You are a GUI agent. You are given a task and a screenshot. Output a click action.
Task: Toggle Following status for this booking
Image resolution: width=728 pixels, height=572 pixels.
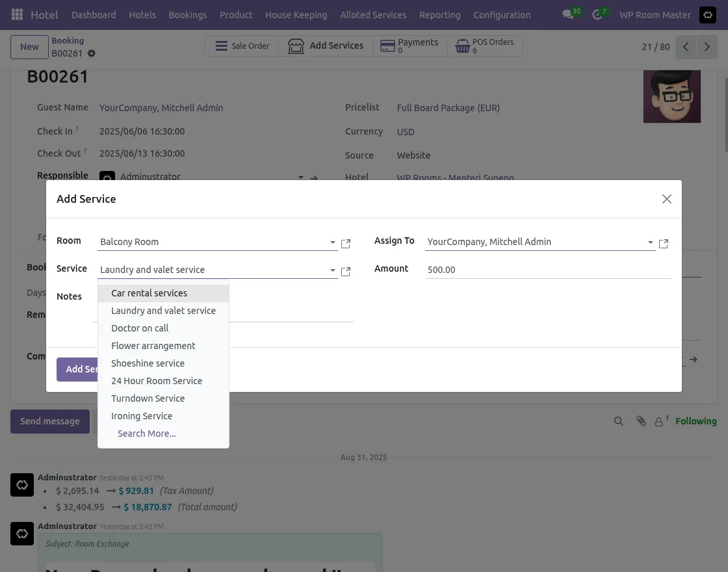click(696, 421)
